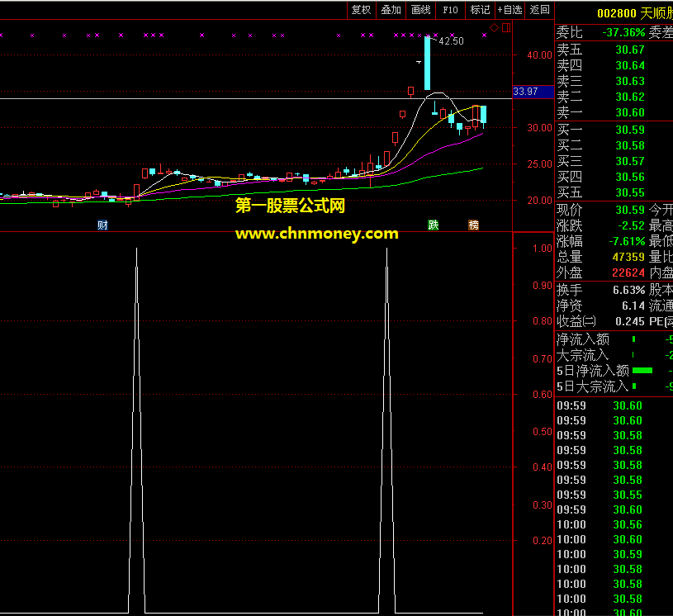Click the 外盘 22624 value

(x=628, y=273)
